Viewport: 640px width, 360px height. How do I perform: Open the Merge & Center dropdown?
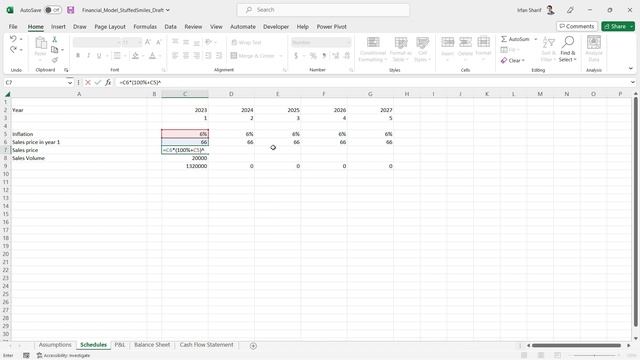coord(281,56)
